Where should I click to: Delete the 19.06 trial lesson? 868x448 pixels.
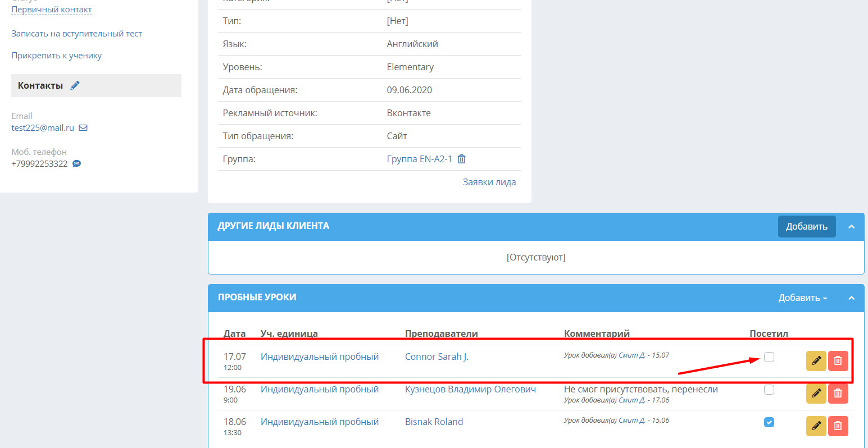click(838, 394)
